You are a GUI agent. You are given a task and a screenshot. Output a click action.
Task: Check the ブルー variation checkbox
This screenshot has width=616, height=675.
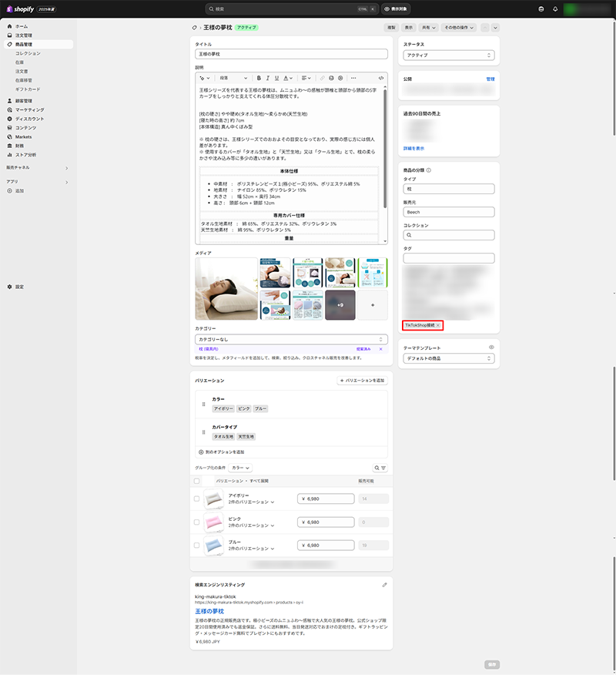pos(196,545)
